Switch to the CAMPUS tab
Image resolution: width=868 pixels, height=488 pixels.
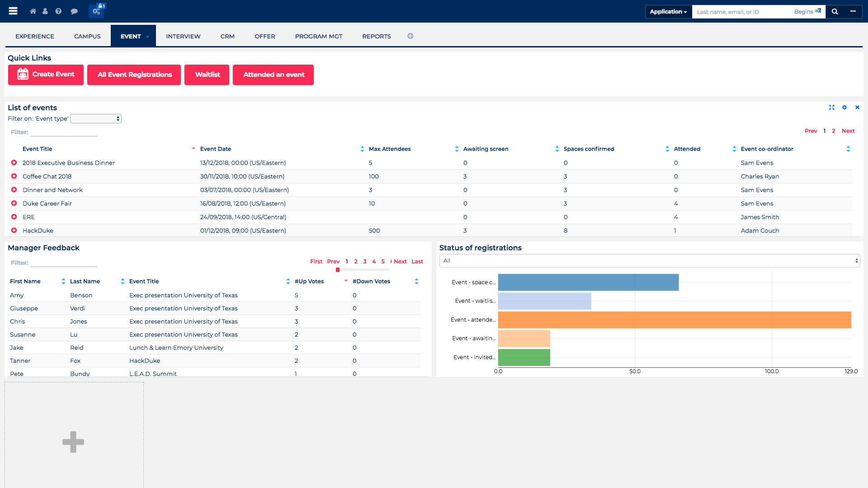87,36
